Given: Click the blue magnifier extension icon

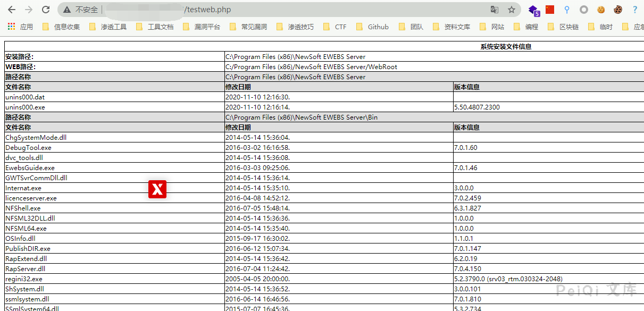Looking at the screenshot, I should (x=567, y=10).
